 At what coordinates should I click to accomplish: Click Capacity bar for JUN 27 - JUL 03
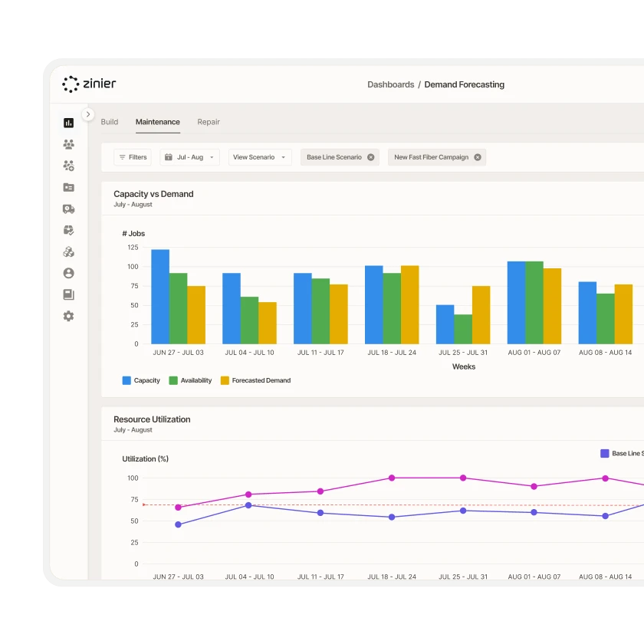(x=160, y=297)
